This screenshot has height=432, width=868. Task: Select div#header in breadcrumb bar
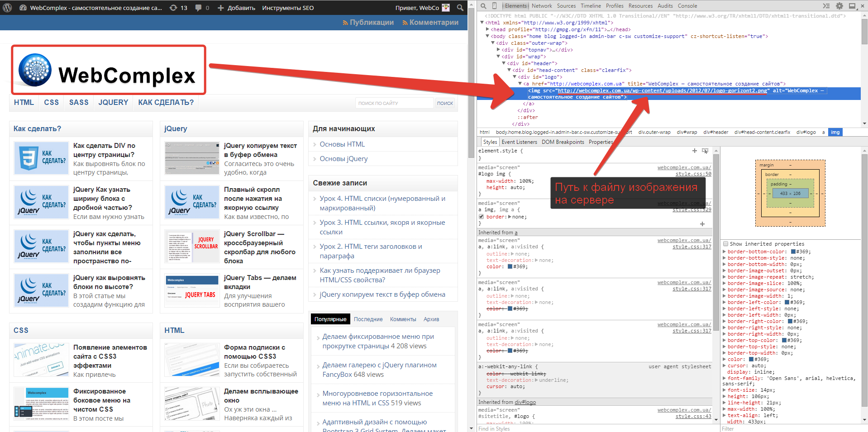715,132
